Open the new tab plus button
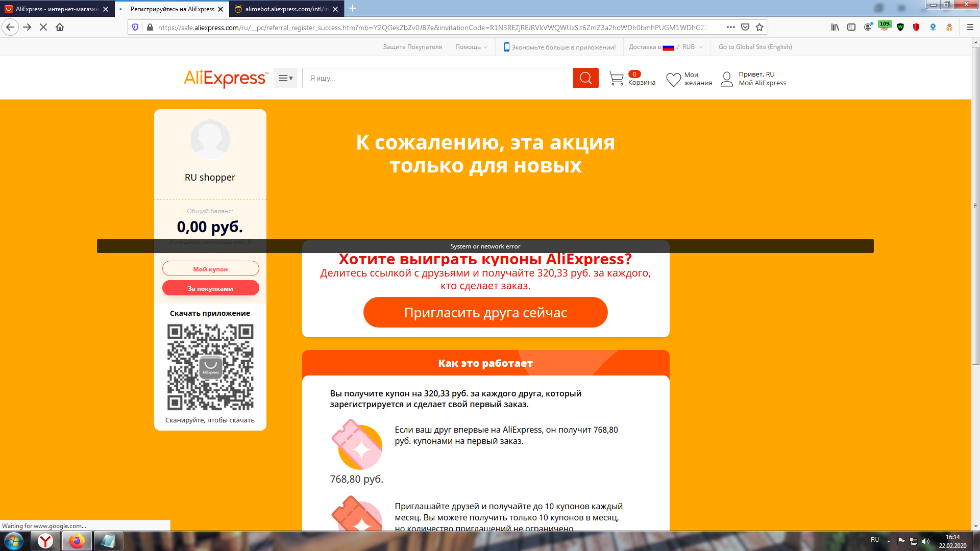 click(x=353, y=9)
